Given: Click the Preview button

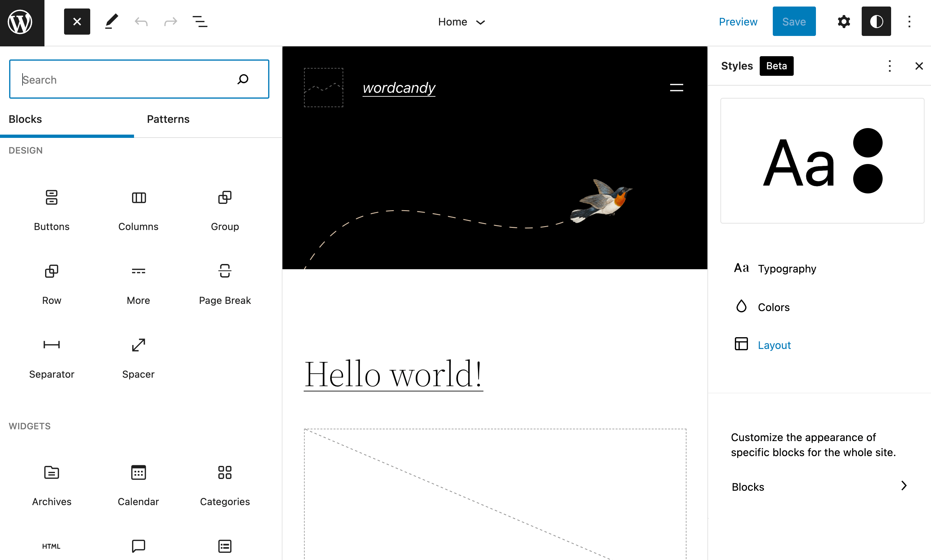Looking at the screenshot, I should point(738,21).
